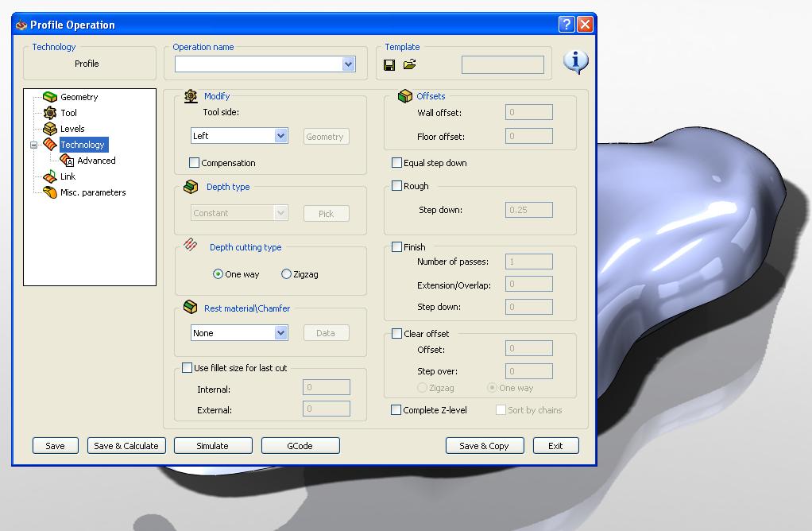Click the Internal fillet size field
812x531 pixels.
coord(327,387)
